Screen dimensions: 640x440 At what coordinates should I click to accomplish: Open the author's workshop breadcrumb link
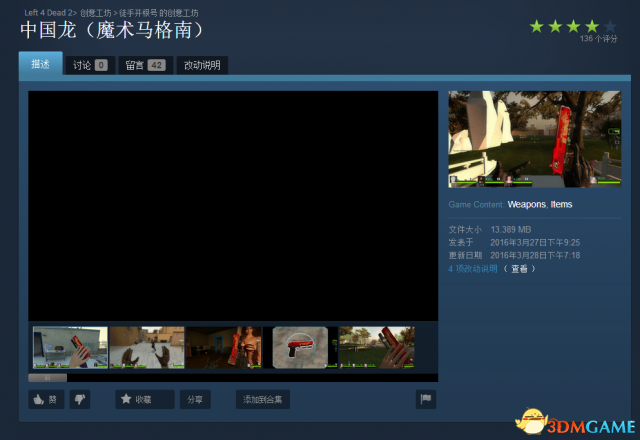click(x=159, y=13)
